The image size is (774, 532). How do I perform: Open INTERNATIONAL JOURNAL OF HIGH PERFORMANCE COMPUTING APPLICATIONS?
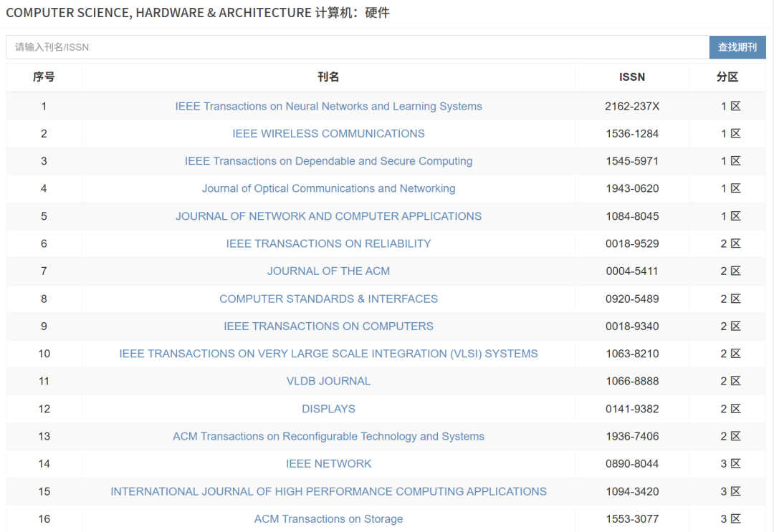pyautogui.click(x=328, y=492)
